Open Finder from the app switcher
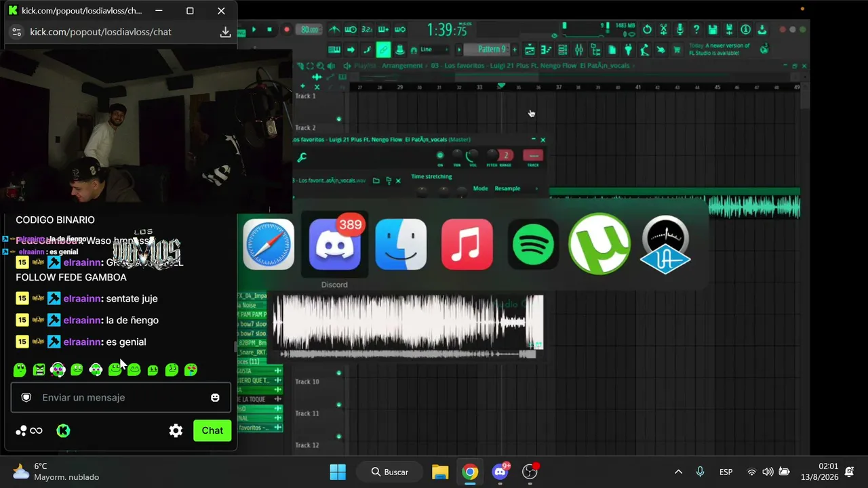This screenshot has width=868, height=488. point(401,244)
